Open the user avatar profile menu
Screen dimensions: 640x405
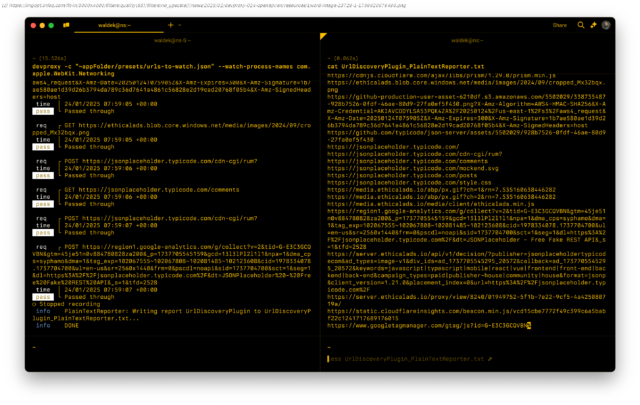[x=609, y=23]
